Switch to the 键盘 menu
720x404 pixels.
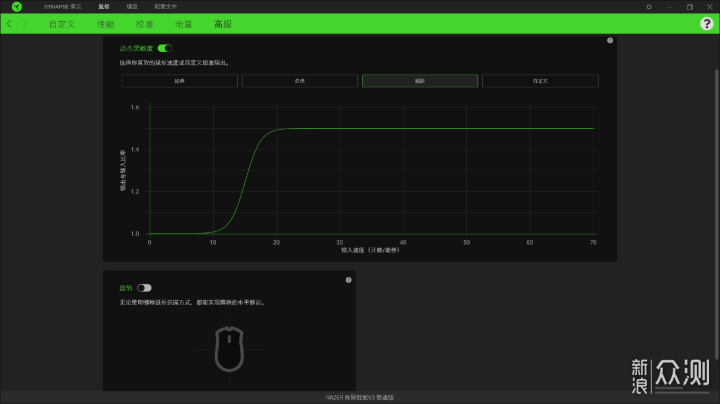(132, 6)
